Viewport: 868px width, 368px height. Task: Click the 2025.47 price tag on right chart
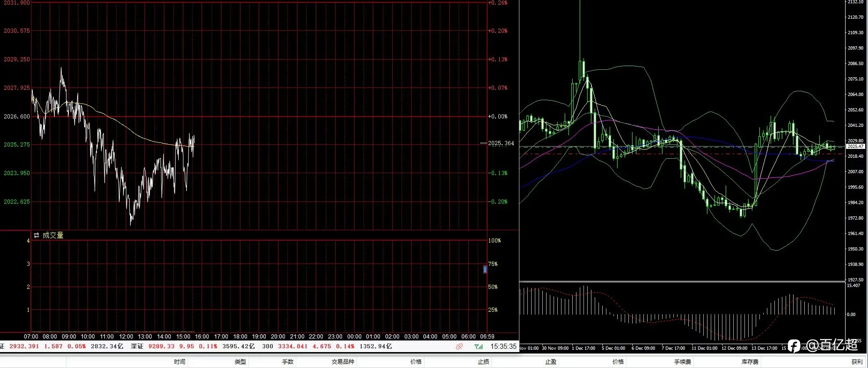(x=856, y=147)
